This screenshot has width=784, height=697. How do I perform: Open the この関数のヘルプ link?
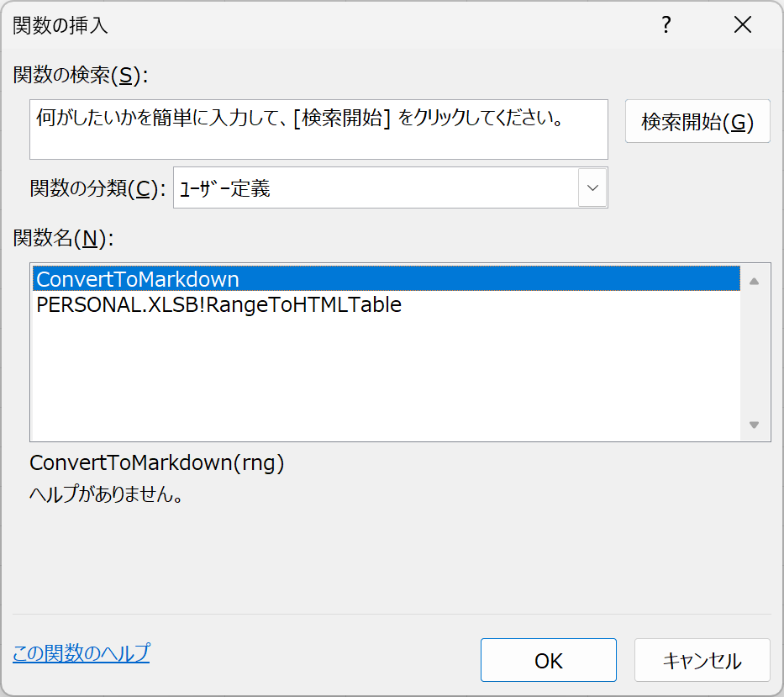[81, 653]
